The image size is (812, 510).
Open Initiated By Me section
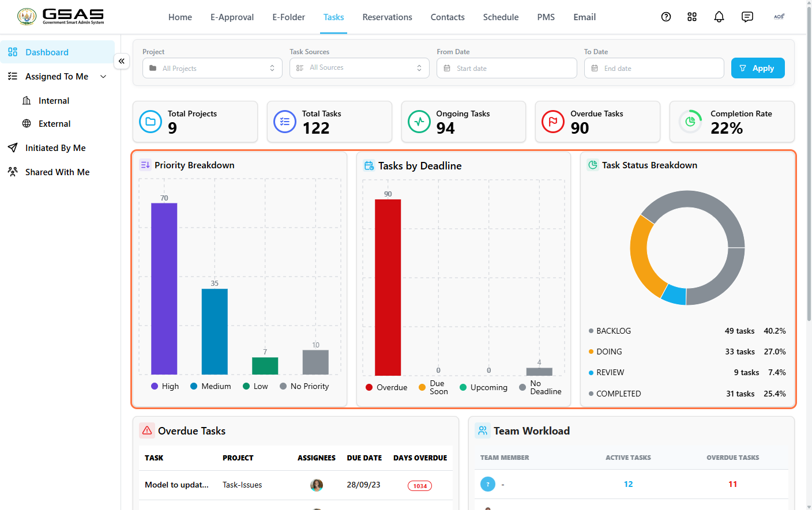pos(55,148)
